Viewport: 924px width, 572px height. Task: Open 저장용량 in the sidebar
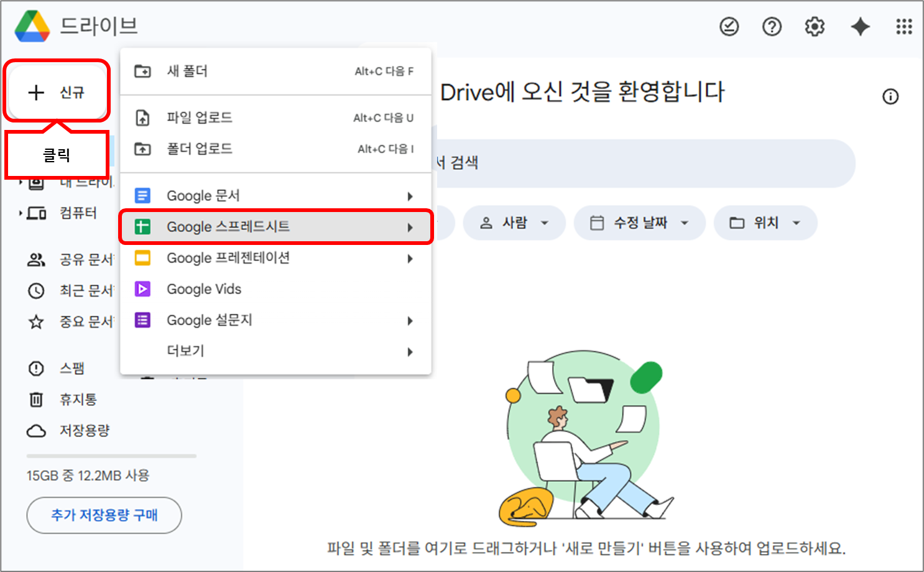85,431
